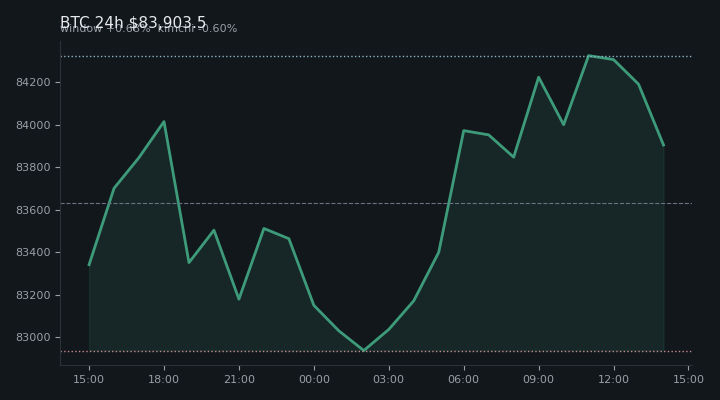
Task: Click the 12:00 x-axis label
Action: pos(614,379)
